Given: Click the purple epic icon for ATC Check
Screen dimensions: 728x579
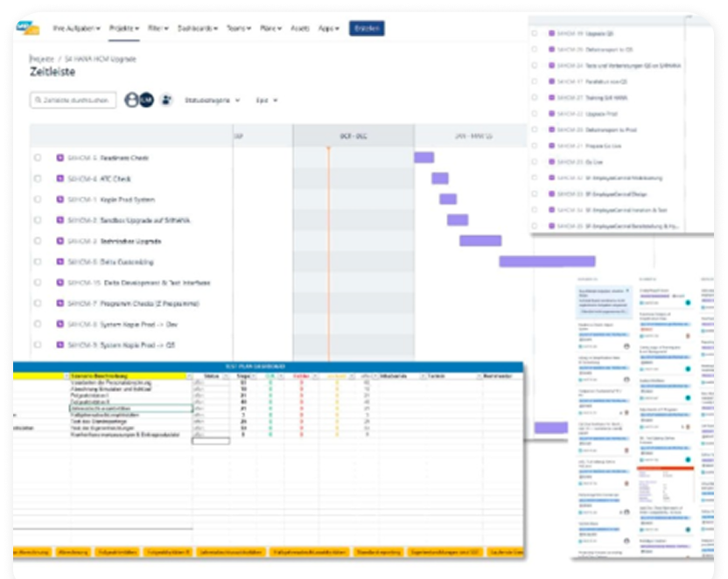Looking at the screenshot, I should point(60,178).
